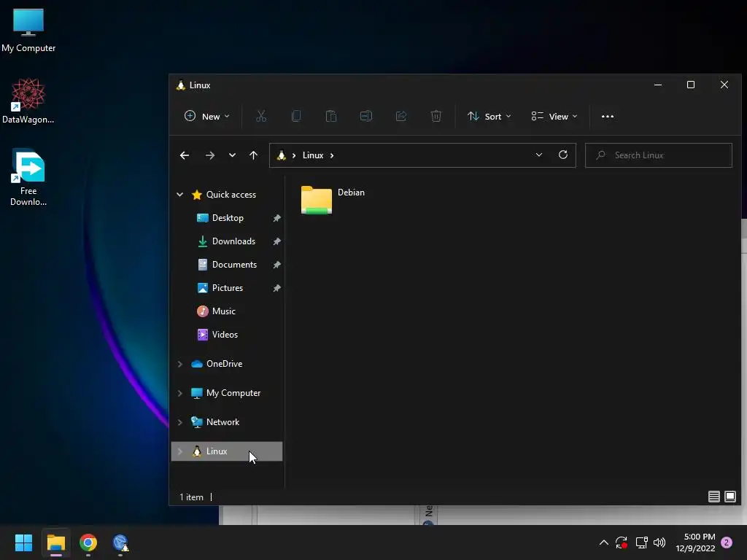This screenshot has width=747, height=560.
Task: Click the Cut scissors icon
Action: click(x=261, y=116)
